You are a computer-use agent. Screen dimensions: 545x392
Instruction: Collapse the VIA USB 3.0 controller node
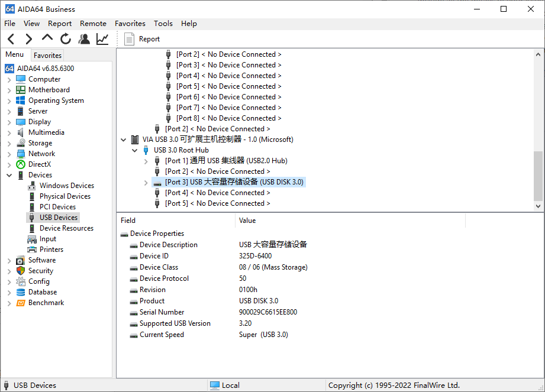[124, 140]
